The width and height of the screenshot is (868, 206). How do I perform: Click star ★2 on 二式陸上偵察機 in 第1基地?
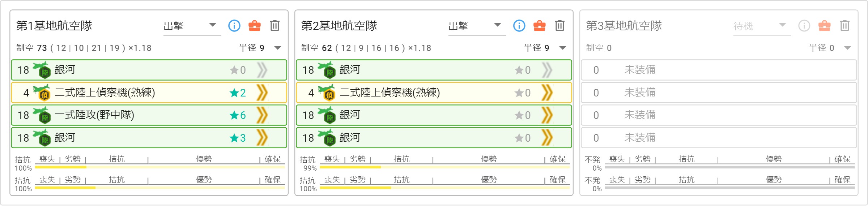238,93
